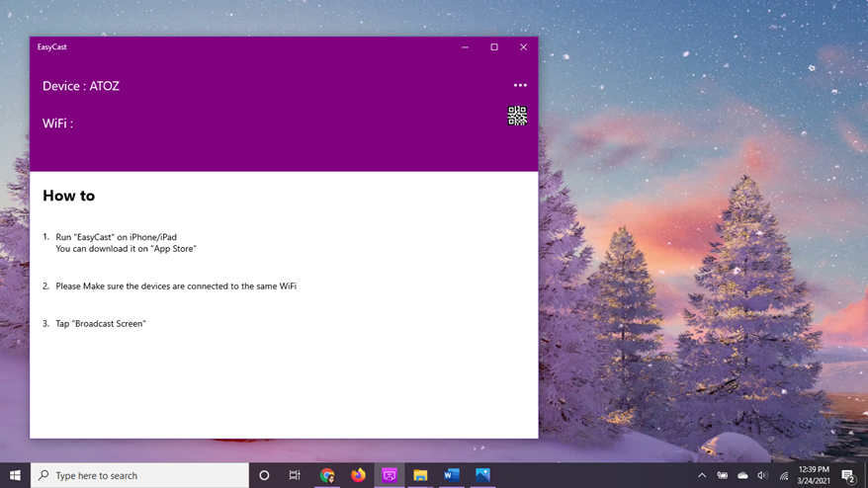Screen dimensions: 868x488
Task: Open the clock showing 12:39 PM
Action: 814,475
